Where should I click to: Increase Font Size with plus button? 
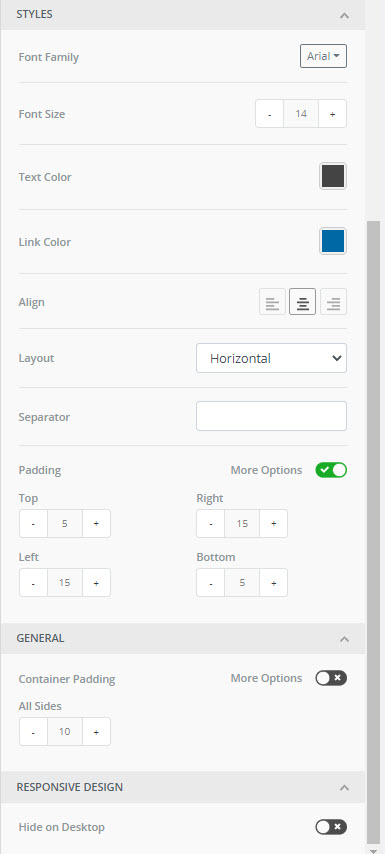332,114
